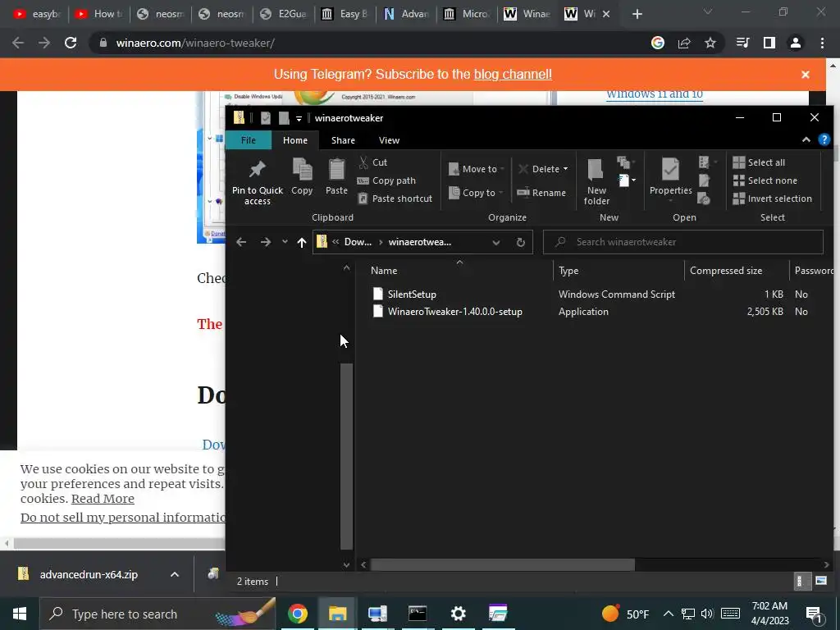Image resolution: width=840 pixels, height=630 pixels.
Task: Dismiss the Telegram banner with X
Action: pyautogui.click(x=806, y=75)
